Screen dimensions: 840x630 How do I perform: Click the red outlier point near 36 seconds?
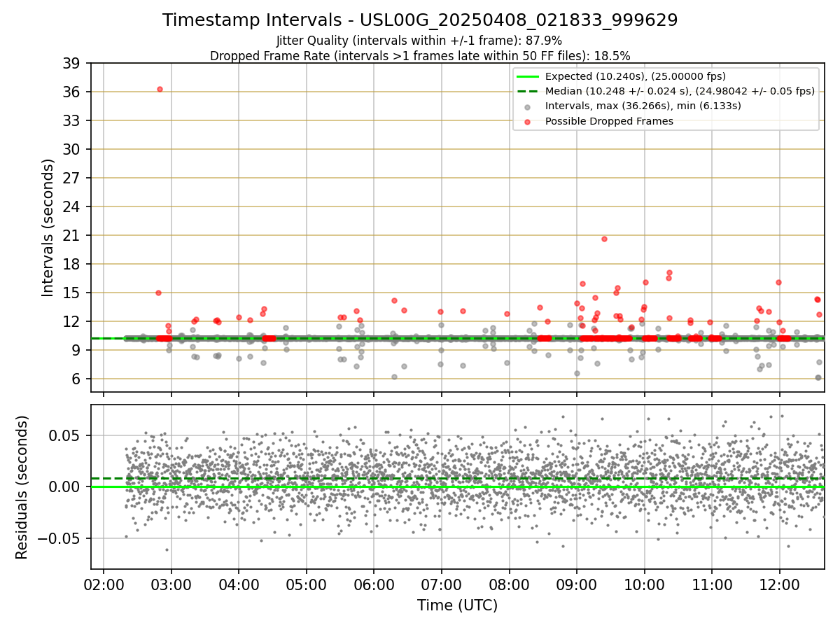pos(160,89)
